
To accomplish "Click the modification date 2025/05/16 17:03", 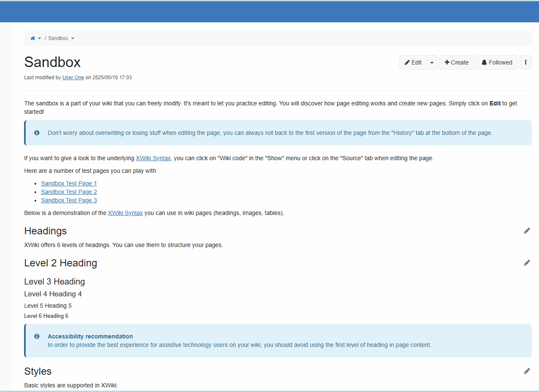I will coord(112,78).
